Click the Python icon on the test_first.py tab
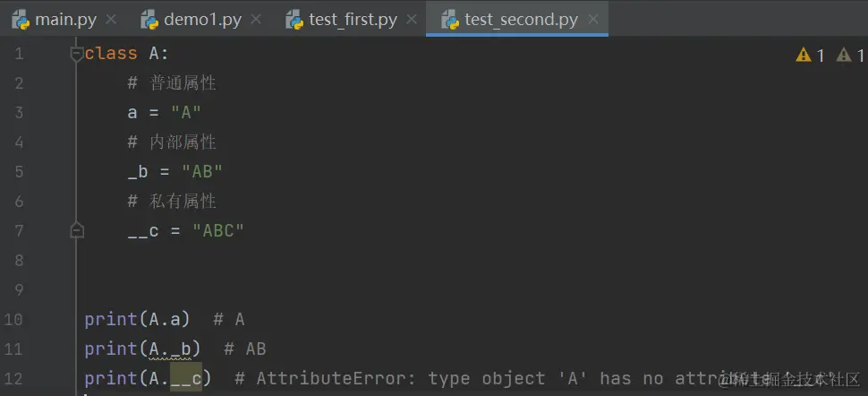This screenshot has height=396, width=868. coord(294,20)
